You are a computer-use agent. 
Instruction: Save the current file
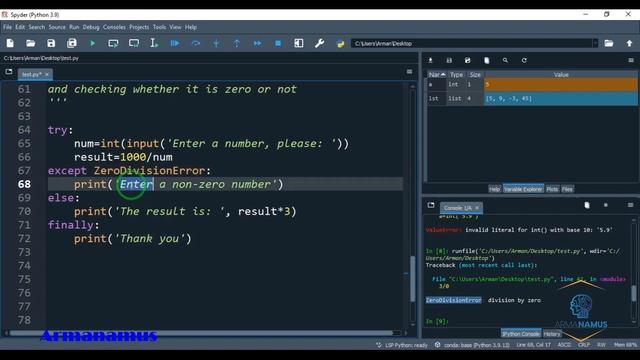pos(51,43)
